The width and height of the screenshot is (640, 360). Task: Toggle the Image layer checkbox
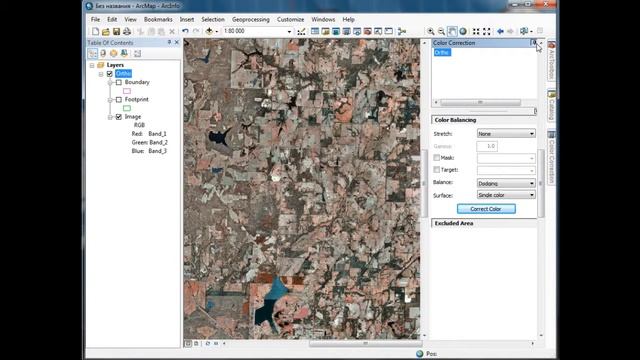point(119,117)
